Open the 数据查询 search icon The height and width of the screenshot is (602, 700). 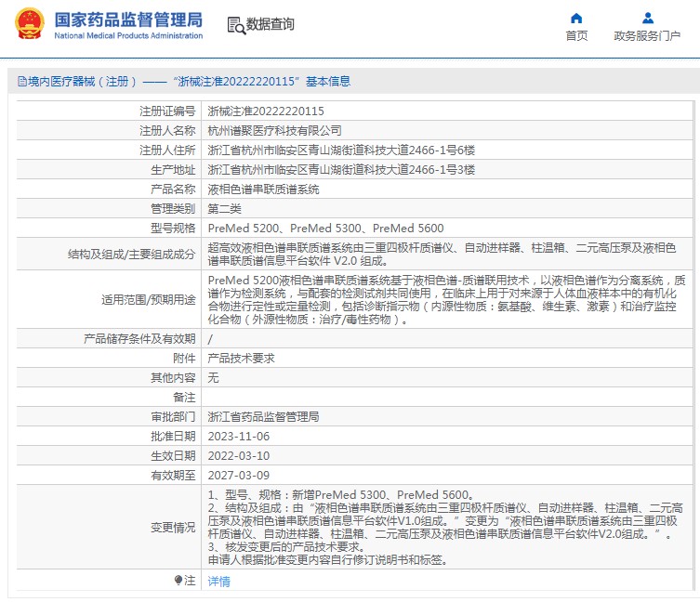coord(236,25)
